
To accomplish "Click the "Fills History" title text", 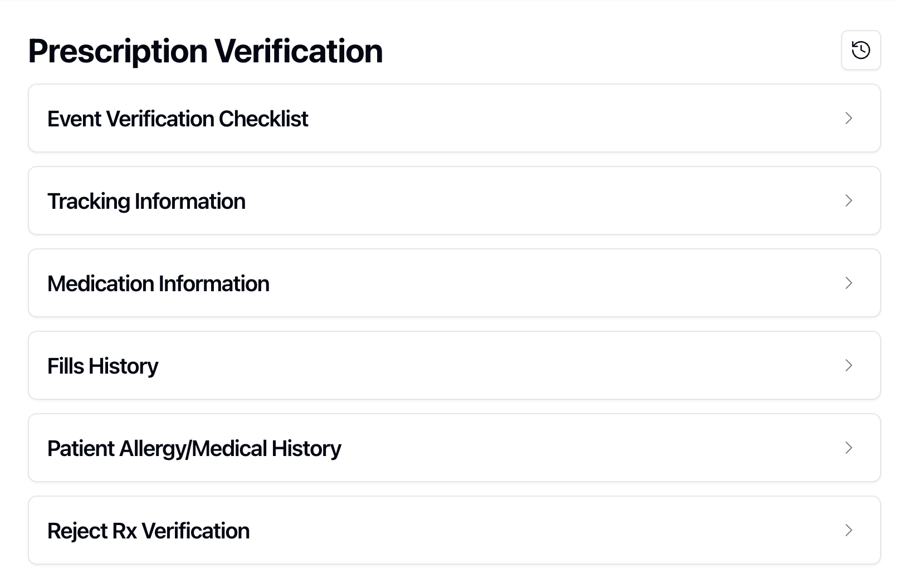I will point(102,366).
